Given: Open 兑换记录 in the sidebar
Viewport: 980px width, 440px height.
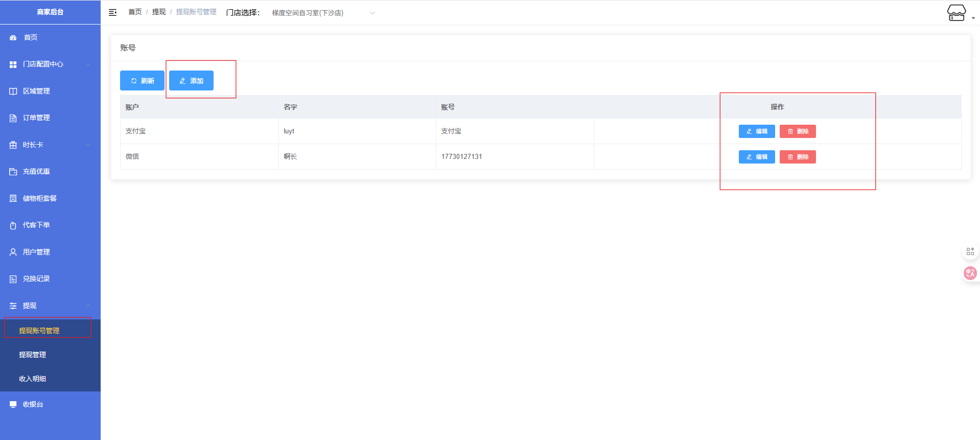Looking at the screenshot, I should tap(50, 279).
